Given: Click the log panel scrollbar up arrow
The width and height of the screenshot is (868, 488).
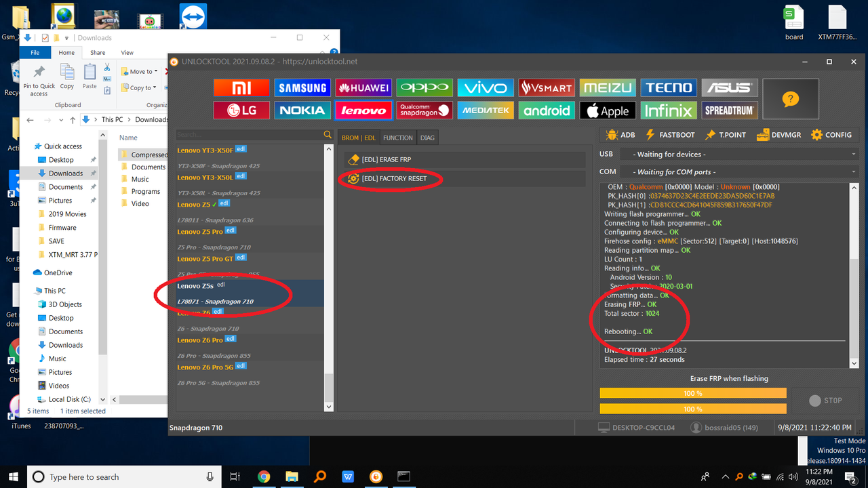Looking at the screenshot, I should pos(854,188).
